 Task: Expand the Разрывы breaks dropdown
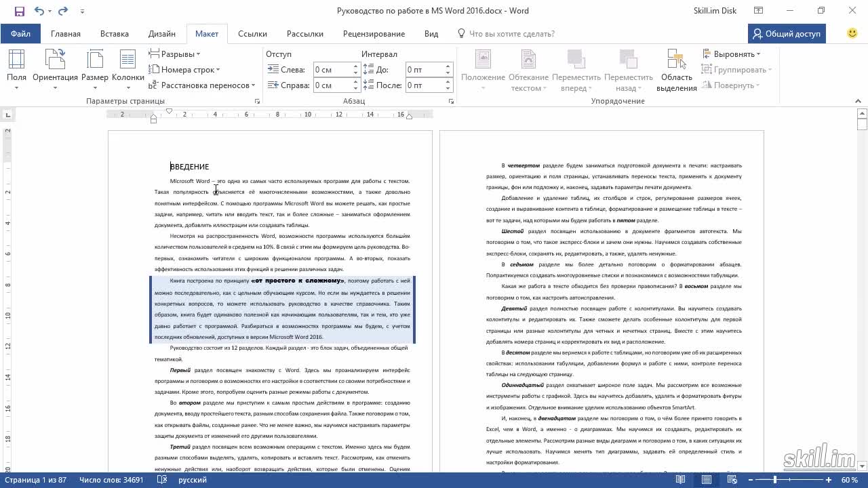[x=175, y=54]
